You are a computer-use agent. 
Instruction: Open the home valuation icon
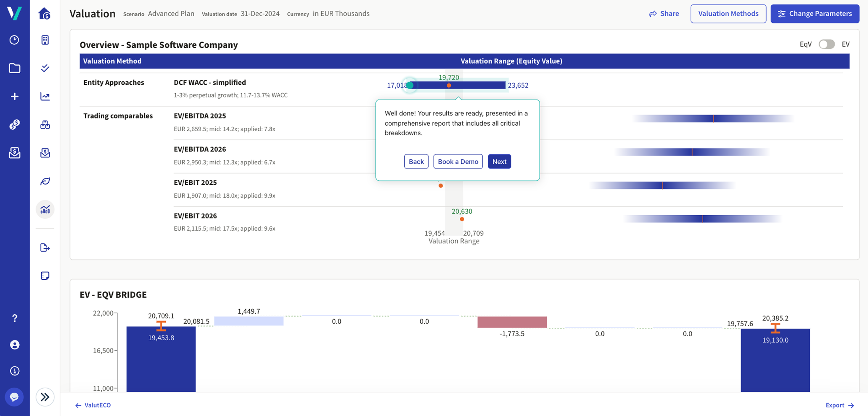45,13
